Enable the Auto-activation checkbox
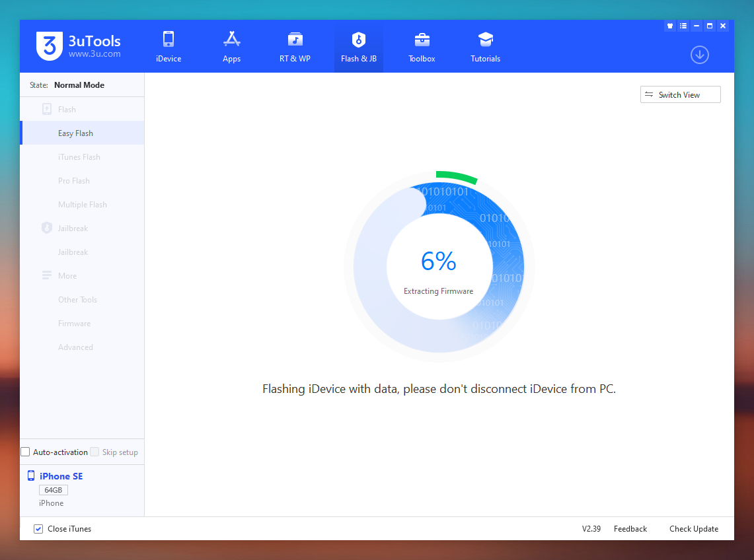 click(26, 452)
